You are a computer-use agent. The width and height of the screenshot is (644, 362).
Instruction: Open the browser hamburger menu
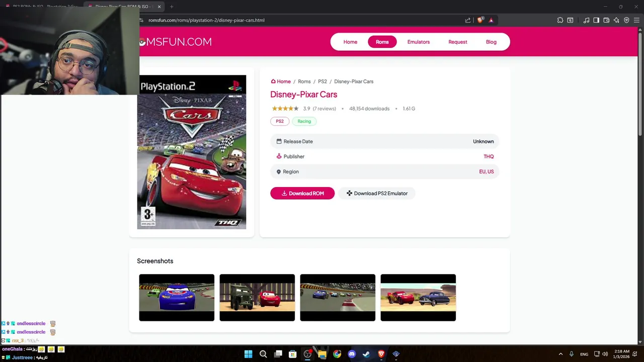[636, 20]
